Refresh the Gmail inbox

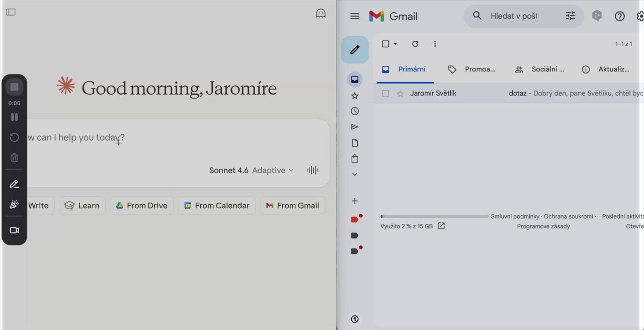[415, 44]
